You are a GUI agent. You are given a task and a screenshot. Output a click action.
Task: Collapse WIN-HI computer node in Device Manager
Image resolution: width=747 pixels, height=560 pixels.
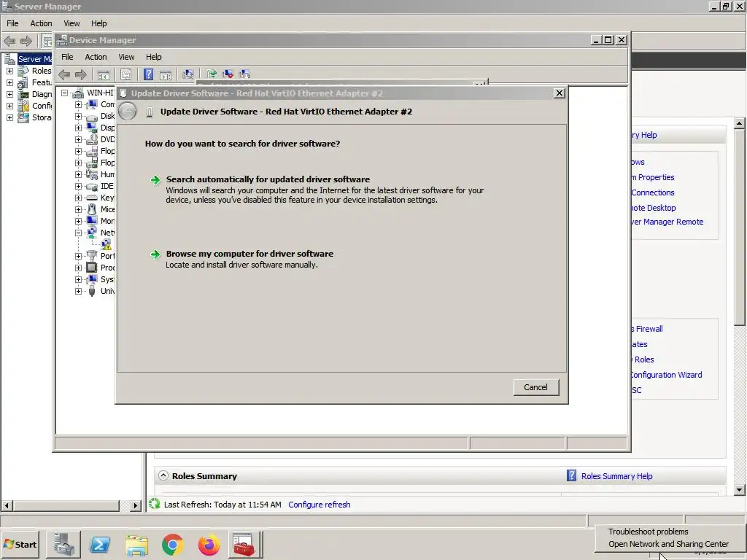[x=64, y=93]
